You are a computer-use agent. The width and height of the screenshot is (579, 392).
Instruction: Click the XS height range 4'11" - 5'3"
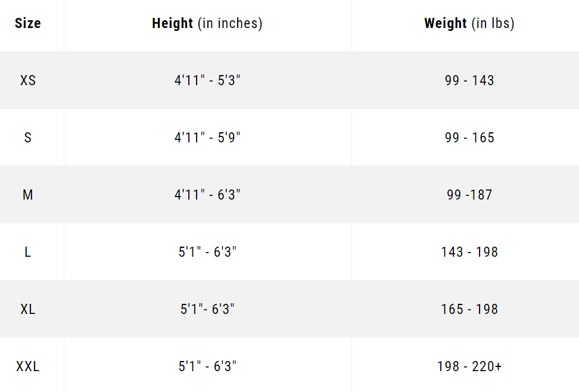point(207,80)
